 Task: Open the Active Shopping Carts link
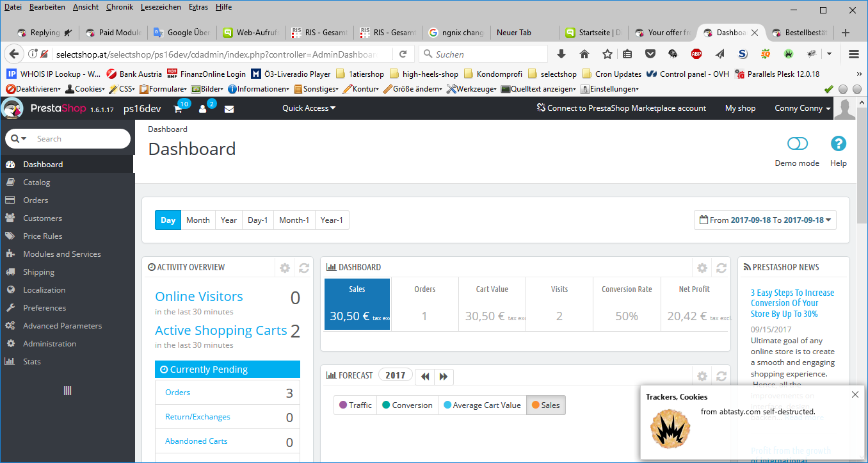[221, 330]
